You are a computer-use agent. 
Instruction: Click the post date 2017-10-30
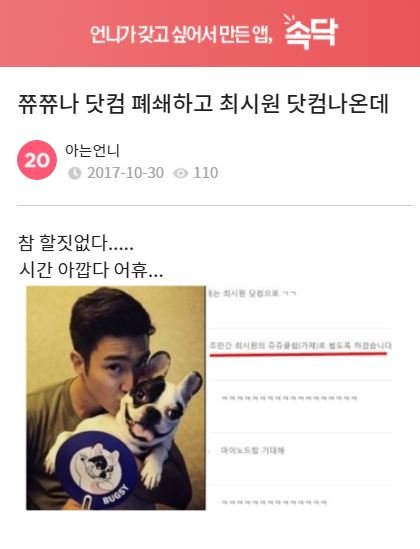125,173
